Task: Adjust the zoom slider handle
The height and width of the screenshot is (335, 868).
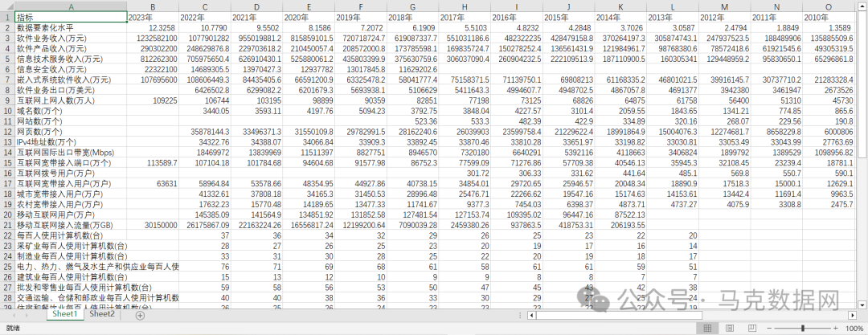Action: pos(803,329)
